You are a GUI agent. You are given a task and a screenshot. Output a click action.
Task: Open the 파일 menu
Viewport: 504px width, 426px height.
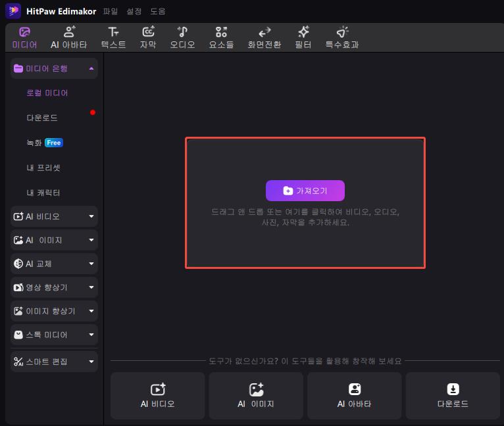pos(111,11)
